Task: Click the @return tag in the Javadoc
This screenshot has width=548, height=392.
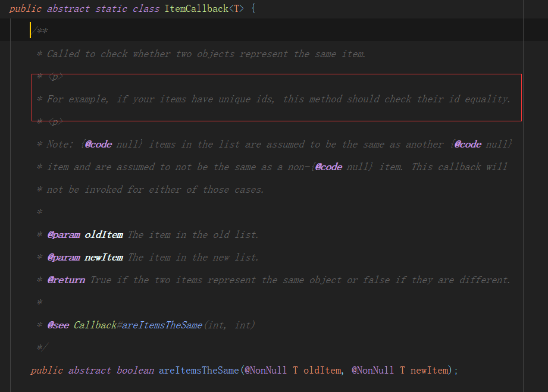Action: point(66,280)
